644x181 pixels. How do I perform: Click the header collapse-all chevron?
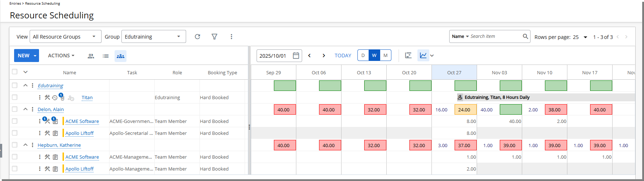tap(25, 72)
